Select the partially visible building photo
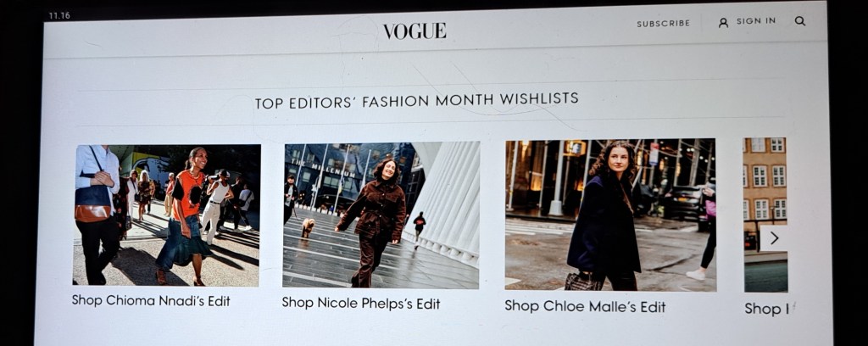Viewport: 868px width, 346px height. pos(765,215)
